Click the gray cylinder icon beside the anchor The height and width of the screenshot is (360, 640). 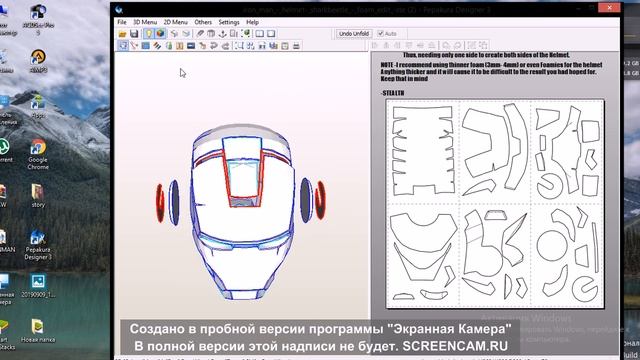point(211,33)
